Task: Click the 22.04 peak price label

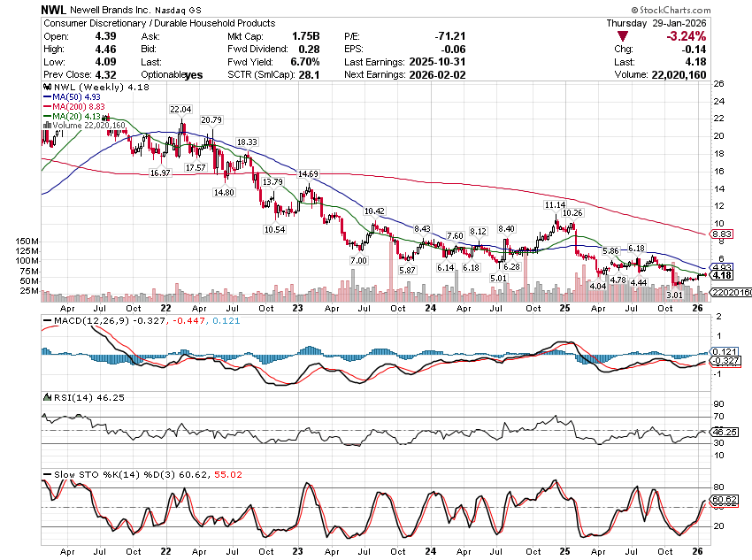Action: [181, 110]
